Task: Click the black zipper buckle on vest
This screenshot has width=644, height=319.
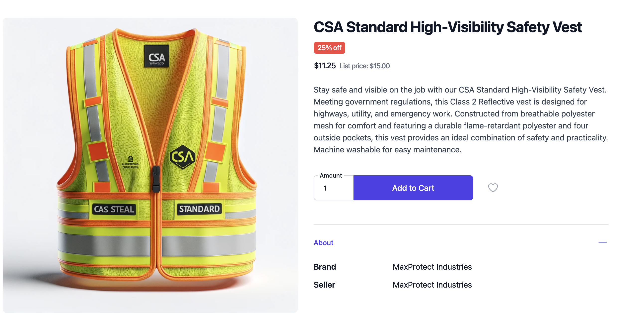Action: click(x=156, y=179)
